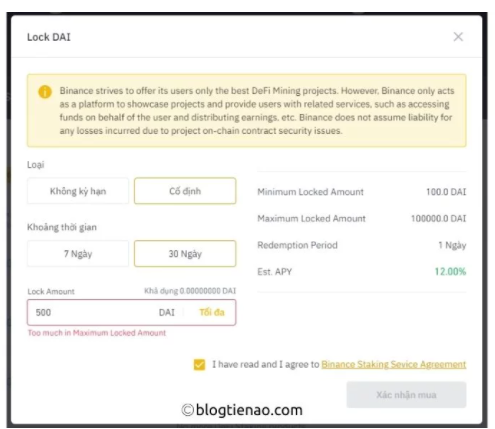Image resolution: width=495 pixels, height=429 pixels.
Task: Click the blogtienao.com watermark text
Action: (242, 410)
